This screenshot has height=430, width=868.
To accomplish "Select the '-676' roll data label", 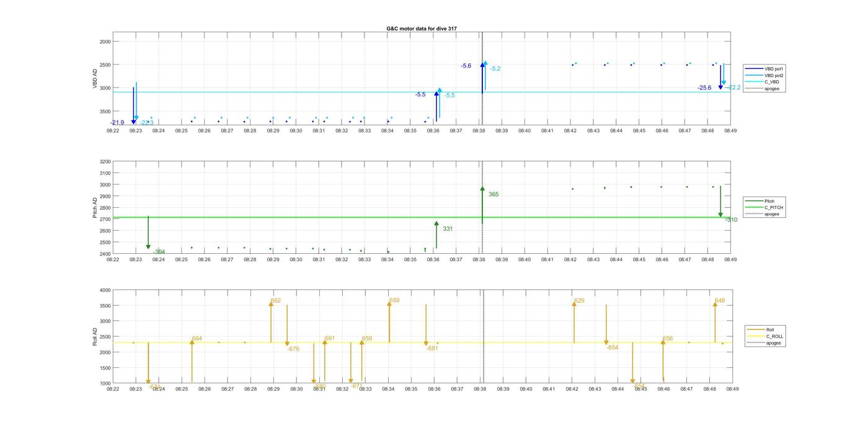I will click(293, 349).
